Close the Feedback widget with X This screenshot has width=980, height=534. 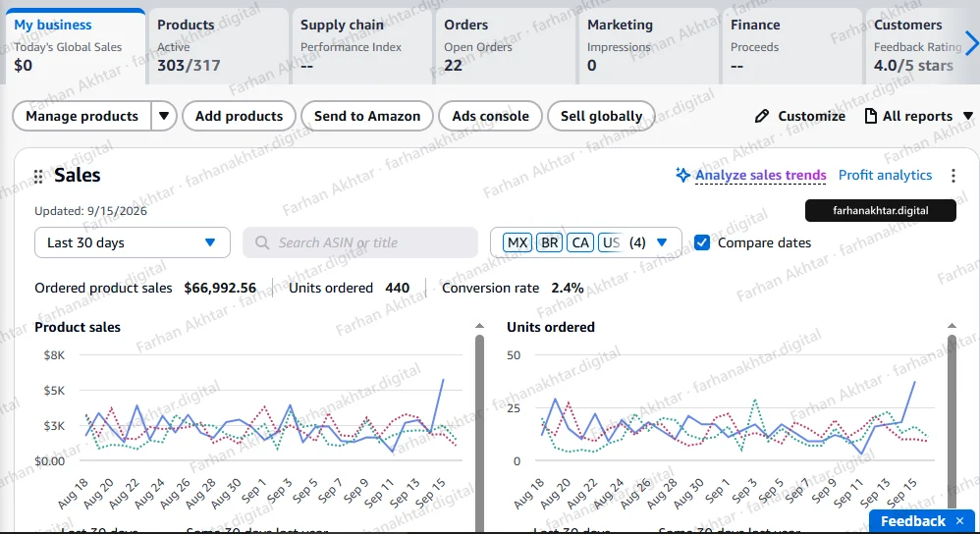point(960,521)
